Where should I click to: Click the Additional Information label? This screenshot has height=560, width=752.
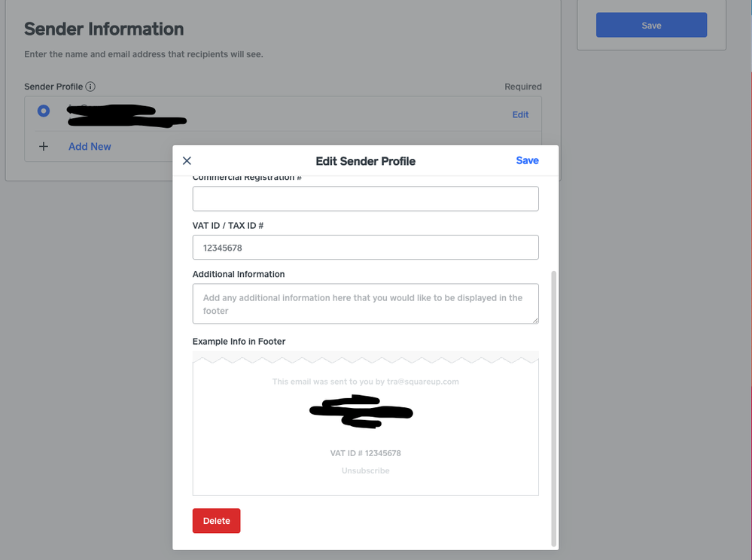click(x=239, y=274)
